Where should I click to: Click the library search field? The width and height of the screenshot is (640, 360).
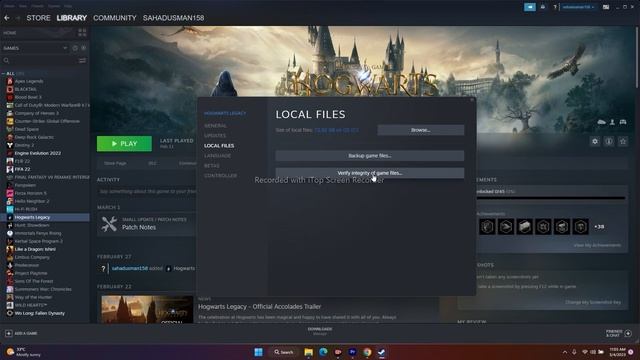(x=40, y=60)
